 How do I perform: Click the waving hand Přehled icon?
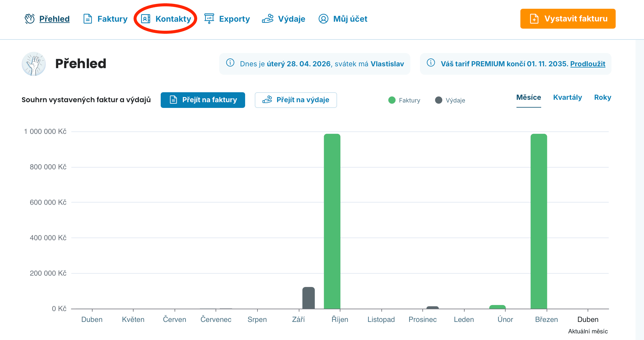pyautogui.click(x=30, y=19)
